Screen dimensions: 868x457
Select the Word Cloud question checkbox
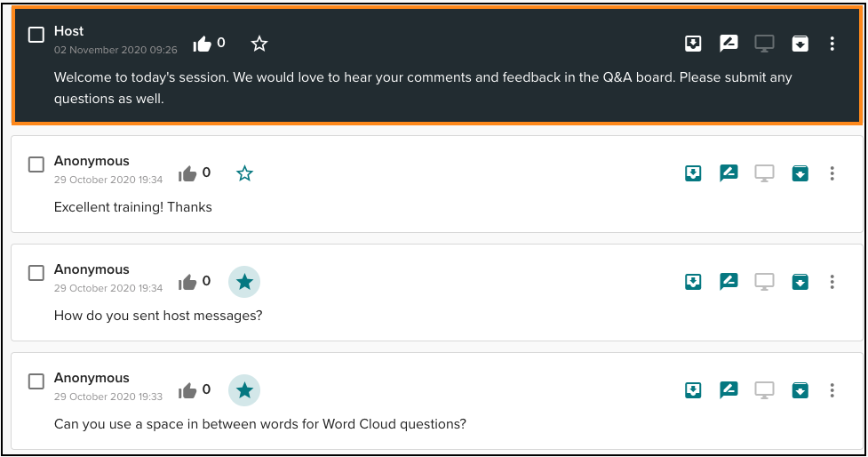click(x=36, y=381)
